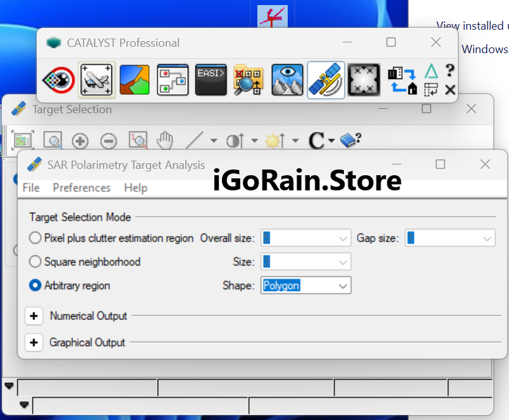
Task: Click the dashed grid arrow icon
Action: (431, 90)
